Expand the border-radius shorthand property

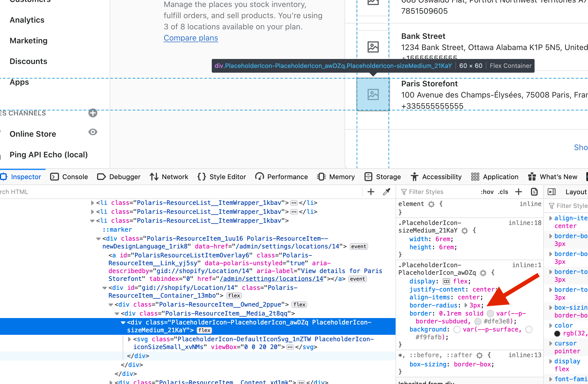click(465, 305)
